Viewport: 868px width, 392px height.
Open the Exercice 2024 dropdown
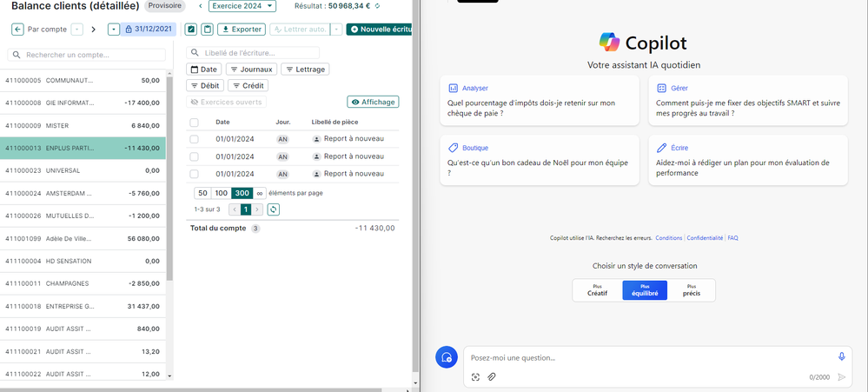click(x=242, y=6)
